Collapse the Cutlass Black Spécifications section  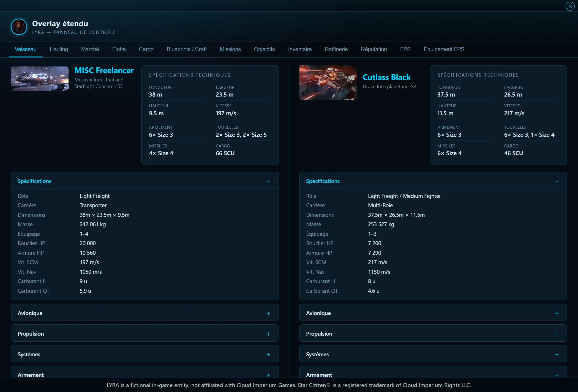coord(557,181)
